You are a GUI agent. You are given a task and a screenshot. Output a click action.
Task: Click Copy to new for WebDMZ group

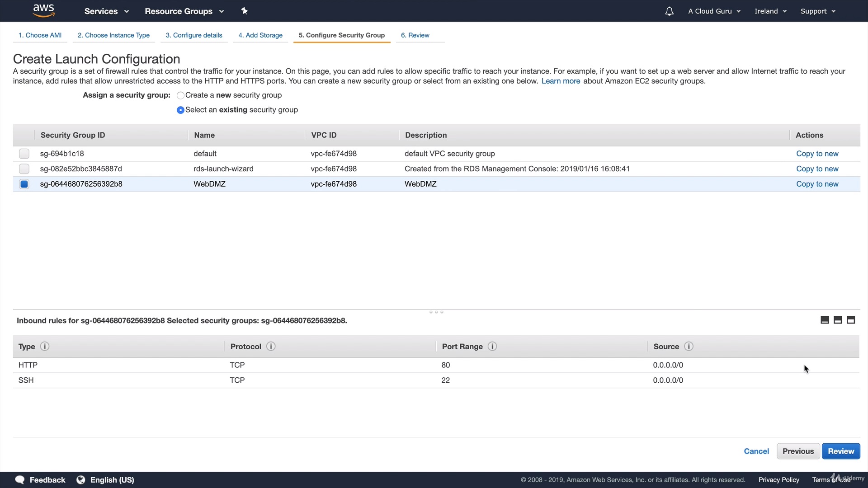(x=817, y=184)
